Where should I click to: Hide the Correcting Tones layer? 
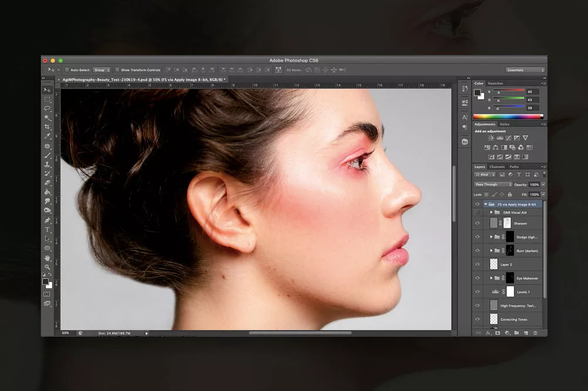pos(477,319)
